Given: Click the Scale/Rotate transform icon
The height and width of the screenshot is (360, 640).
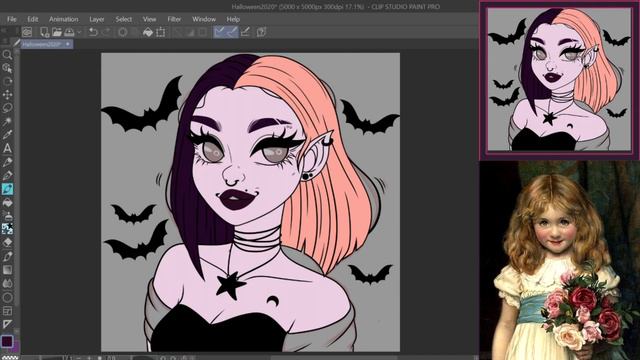Looking at the screenshot, I should tap(161, 32).
